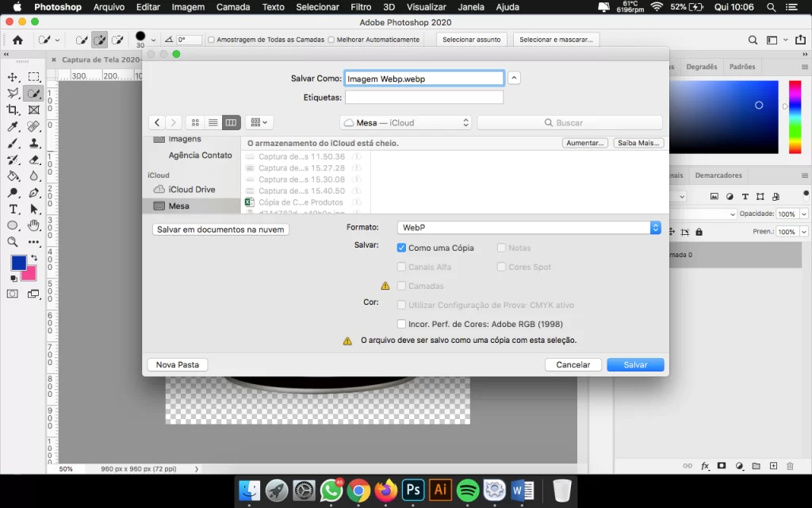Uncheck the Como uma Cópia checkbox
The width and height of the screenshot is (812, 508).
coord(401,248)
